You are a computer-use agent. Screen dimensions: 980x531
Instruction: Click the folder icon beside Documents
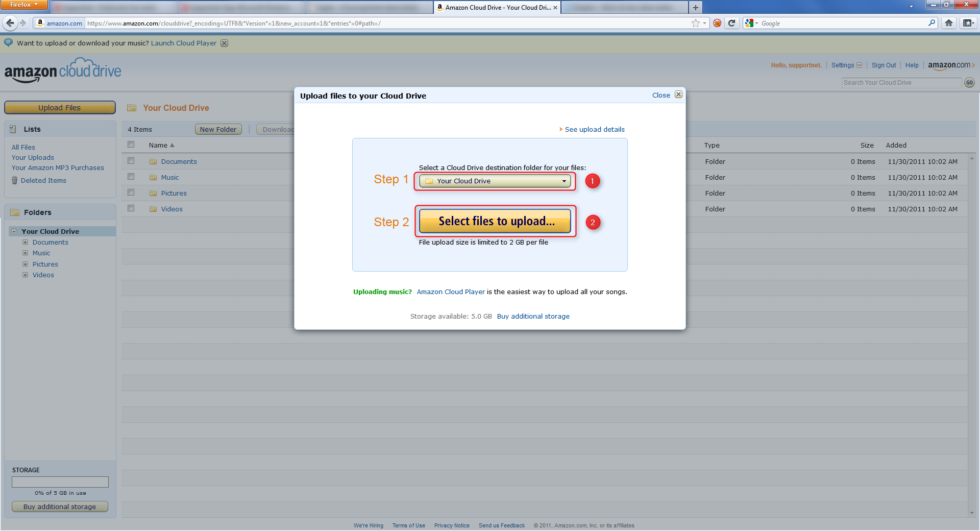point(153,161)
